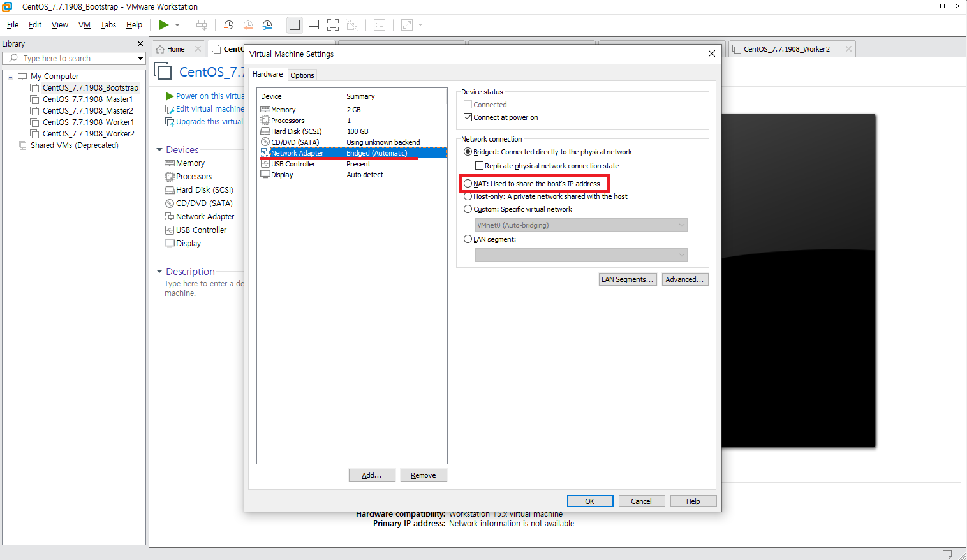Click Take Snapshot toolbar icon
Viewport: 967px width, 560px height.
coord(228,25)
